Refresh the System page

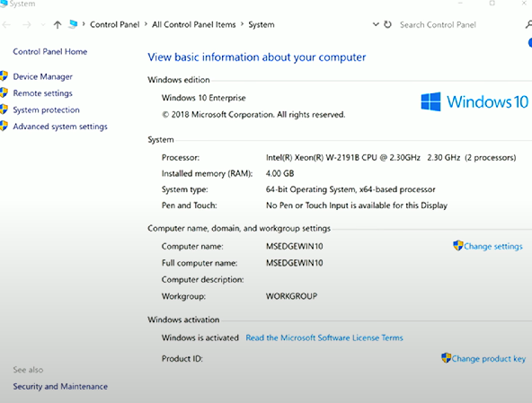point(387,24)
